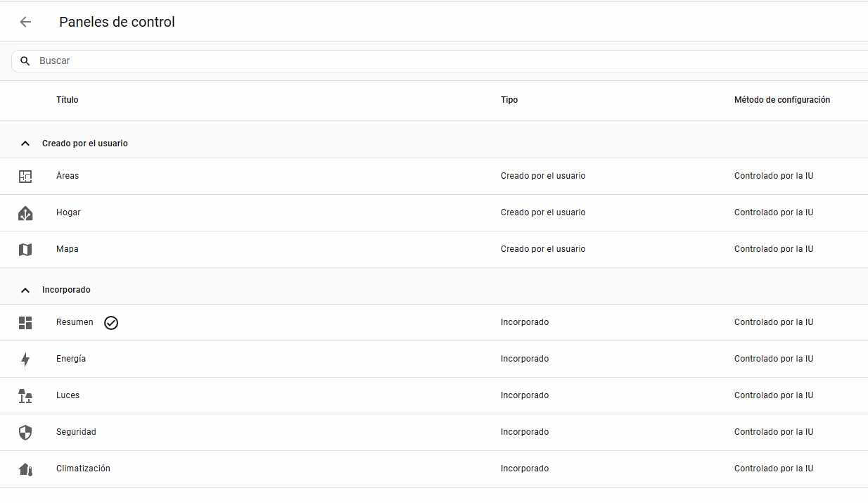Viewport: 868px width, 503px height.
Task: Click the search magnifier icon
Action: 25,61
